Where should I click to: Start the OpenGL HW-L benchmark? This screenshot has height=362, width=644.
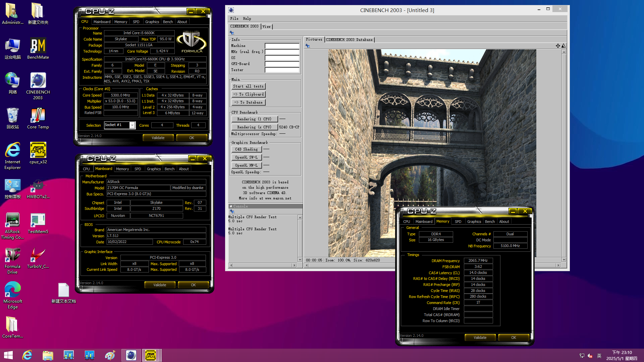point(247,165)
